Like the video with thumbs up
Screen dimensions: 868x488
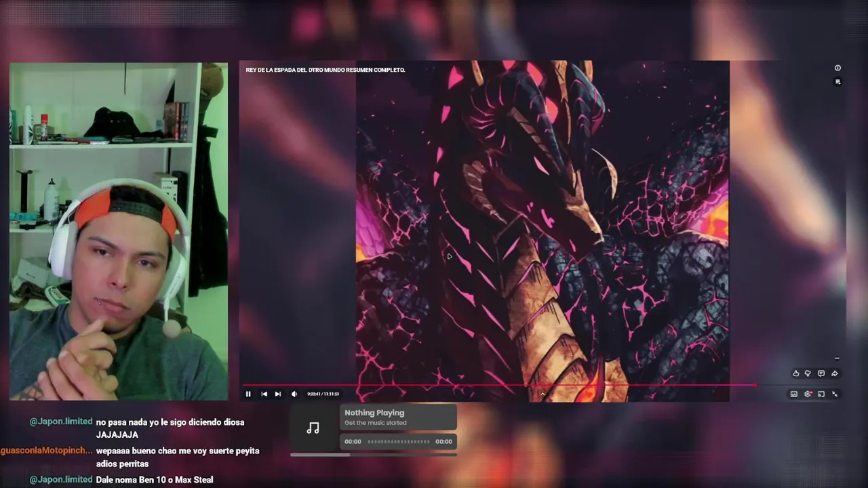pyautogui.click(x=796, y=373)
